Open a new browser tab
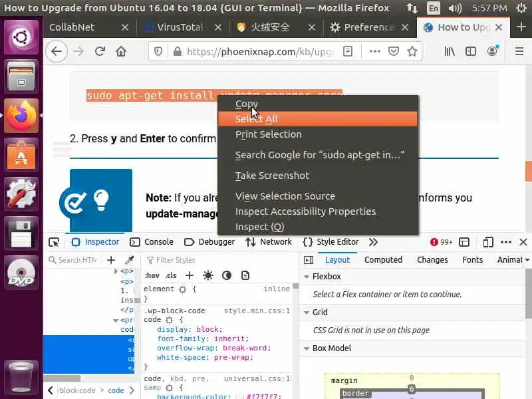 point(521,27)
